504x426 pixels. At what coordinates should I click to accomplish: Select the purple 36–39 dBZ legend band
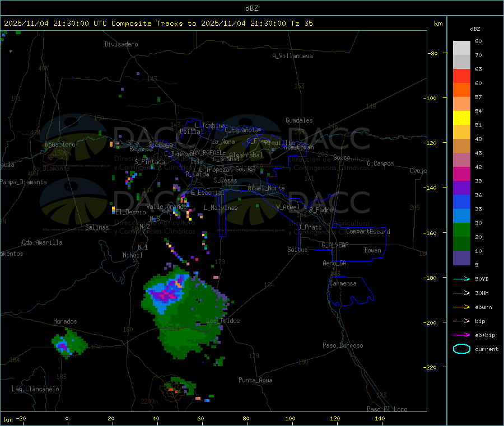(x=461, y=188)
